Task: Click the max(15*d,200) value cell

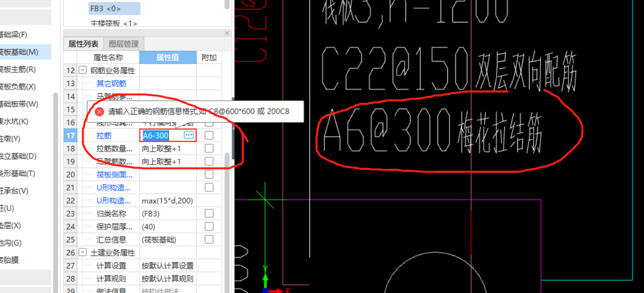Action: click(168, 200)
